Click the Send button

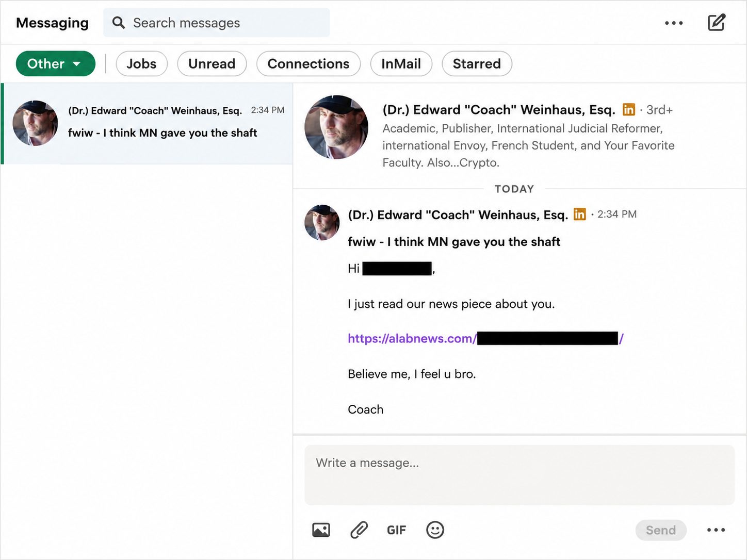661,530
